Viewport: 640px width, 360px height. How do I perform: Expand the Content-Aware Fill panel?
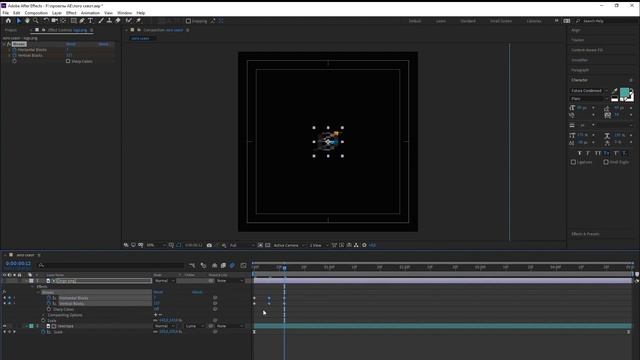[587, 50]
